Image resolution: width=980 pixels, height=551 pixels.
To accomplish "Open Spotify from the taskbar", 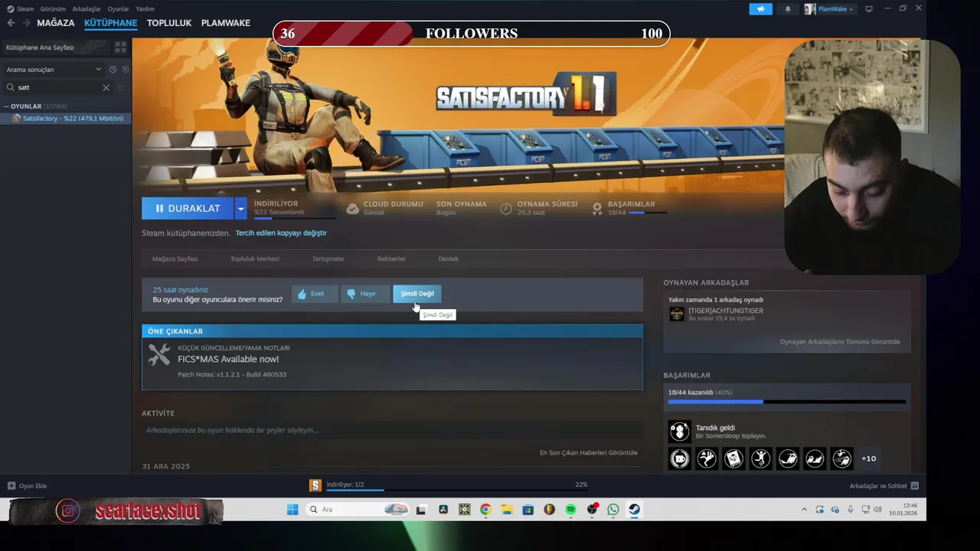I will [x=570, y=510].
